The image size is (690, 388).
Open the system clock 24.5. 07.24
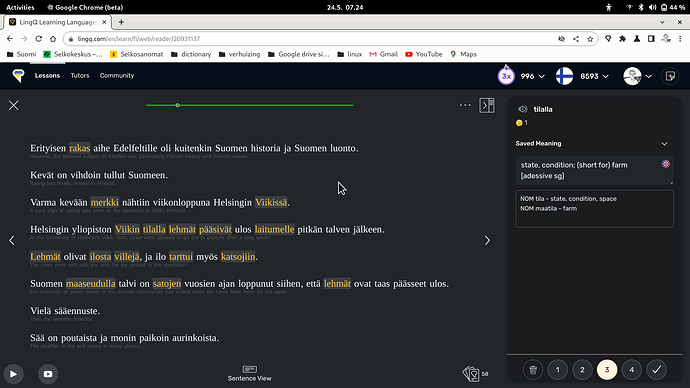[x=345, y=7]
